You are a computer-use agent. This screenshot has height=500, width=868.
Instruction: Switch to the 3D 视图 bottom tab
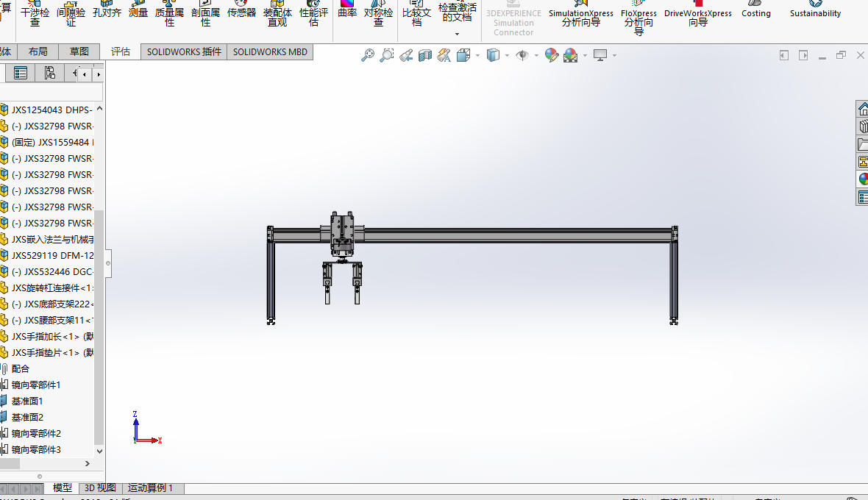click(100, 488)
